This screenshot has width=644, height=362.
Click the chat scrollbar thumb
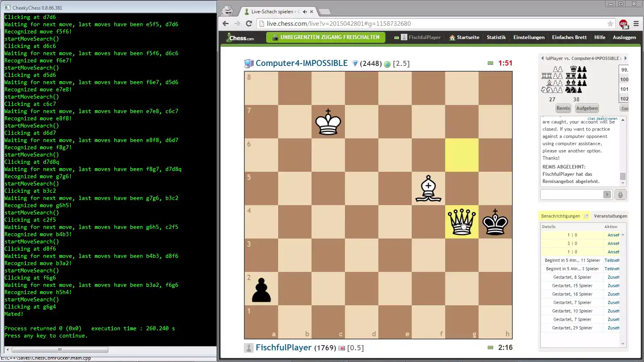[x=623, y=176]
